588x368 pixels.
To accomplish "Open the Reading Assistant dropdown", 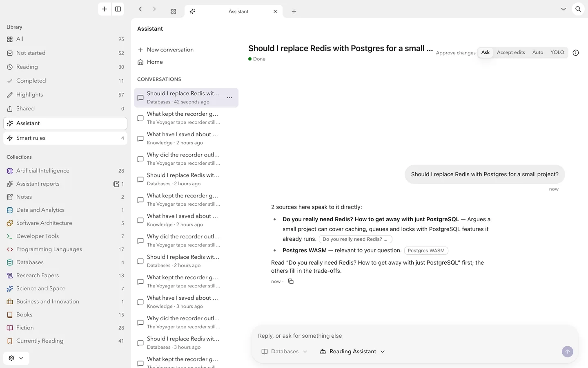I will point(352,352).
